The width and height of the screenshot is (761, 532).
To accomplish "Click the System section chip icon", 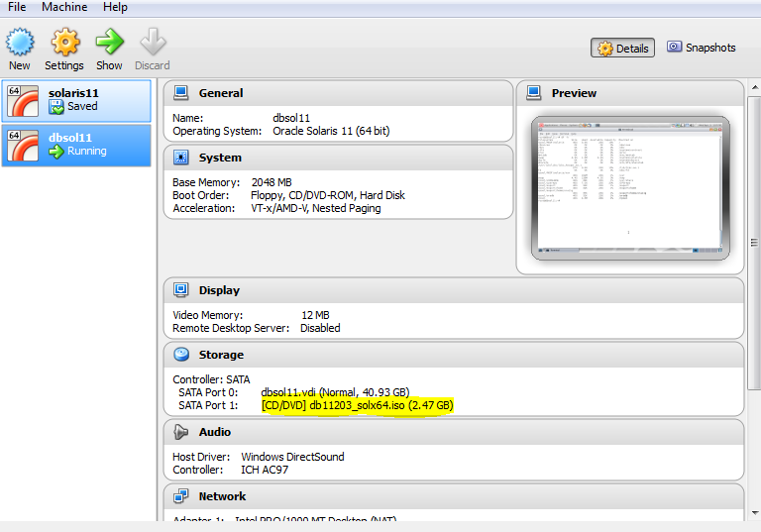I will [x=181, y=158].
